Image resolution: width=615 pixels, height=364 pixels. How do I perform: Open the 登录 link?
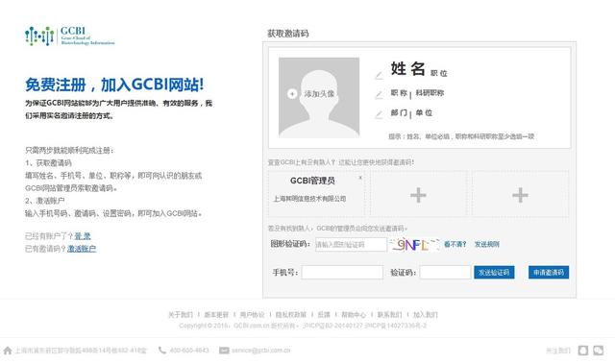[x=83, y=236]
